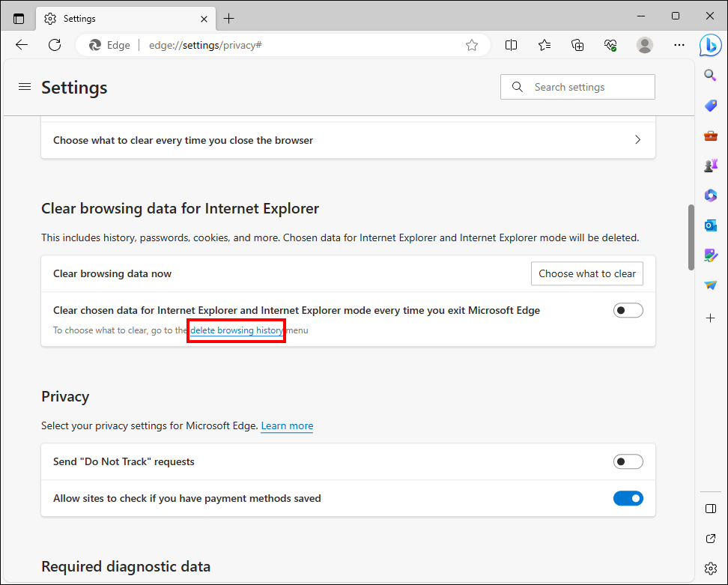
Task: Open the Settings and more ellipsis menu
Action: (679, 45)
